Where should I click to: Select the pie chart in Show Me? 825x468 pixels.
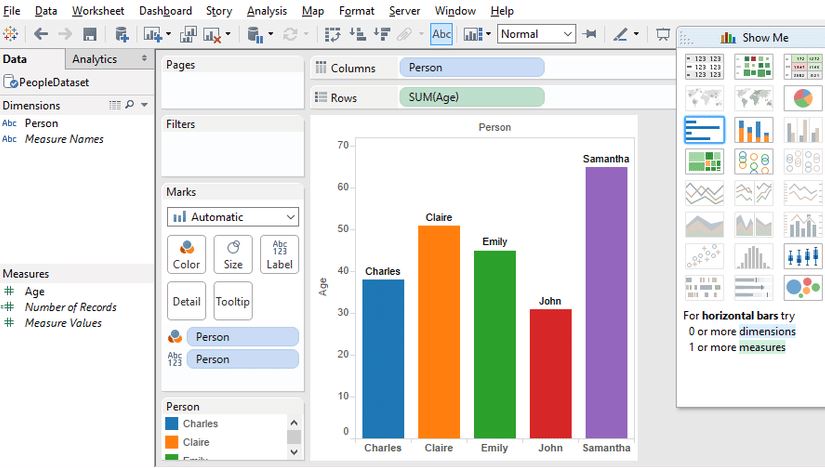(803, 98)
